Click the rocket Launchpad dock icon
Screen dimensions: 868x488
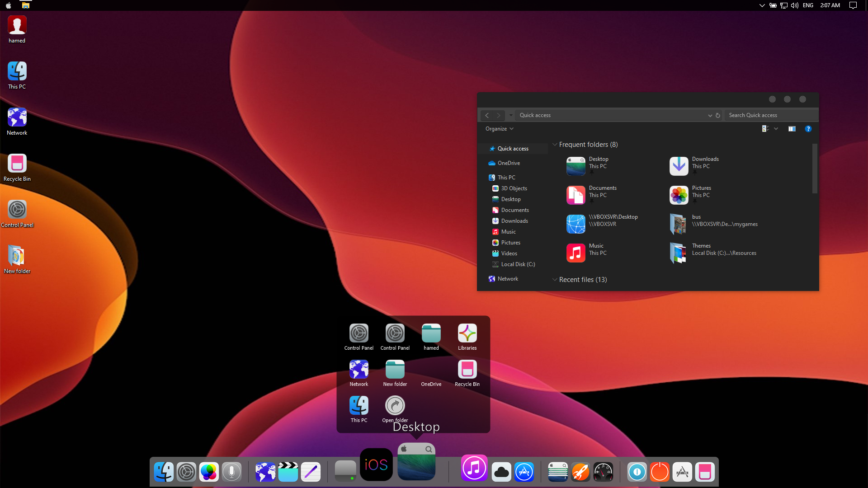[580, 472]
